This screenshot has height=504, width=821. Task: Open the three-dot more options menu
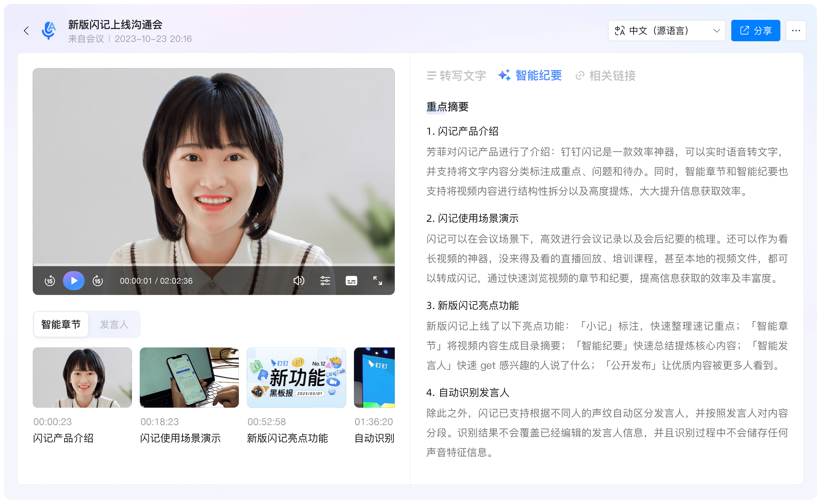pos(796,31)
